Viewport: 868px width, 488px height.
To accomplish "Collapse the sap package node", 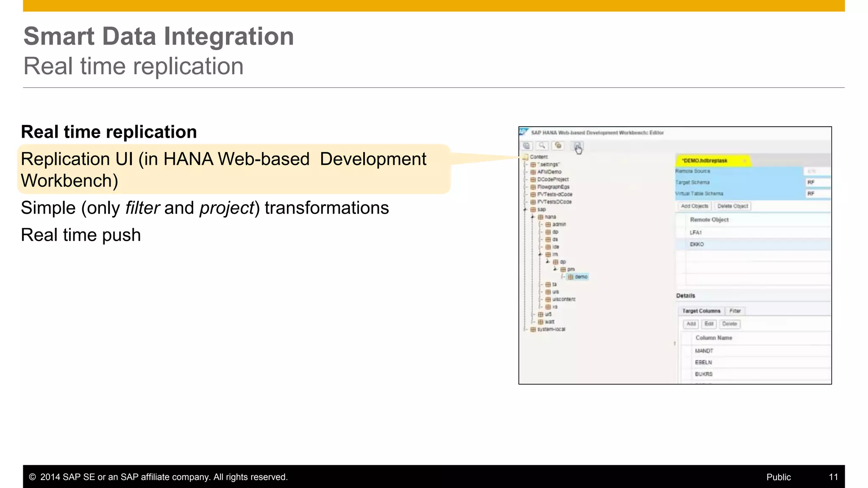I will point(526,210).
